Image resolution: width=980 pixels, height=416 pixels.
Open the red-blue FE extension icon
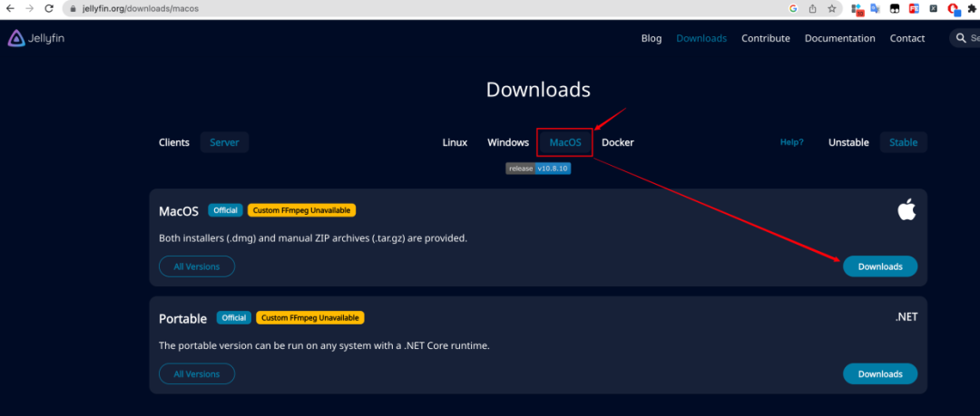pos(914,9)
